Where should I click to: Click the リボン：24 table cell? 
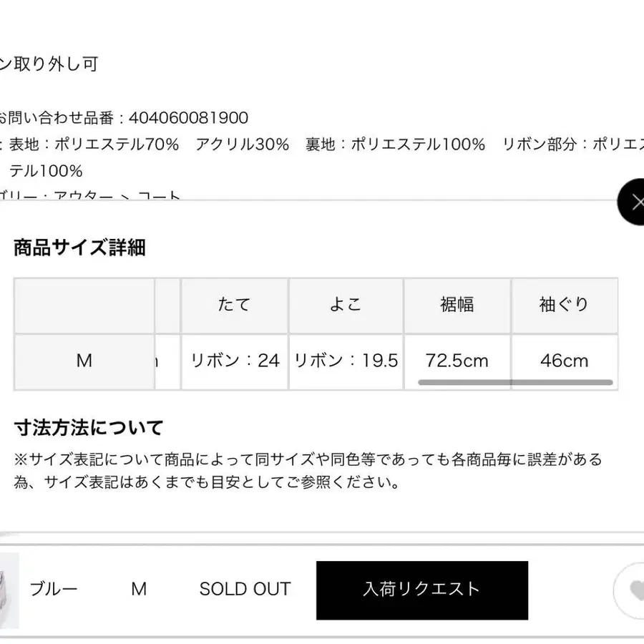pos(234,361)
